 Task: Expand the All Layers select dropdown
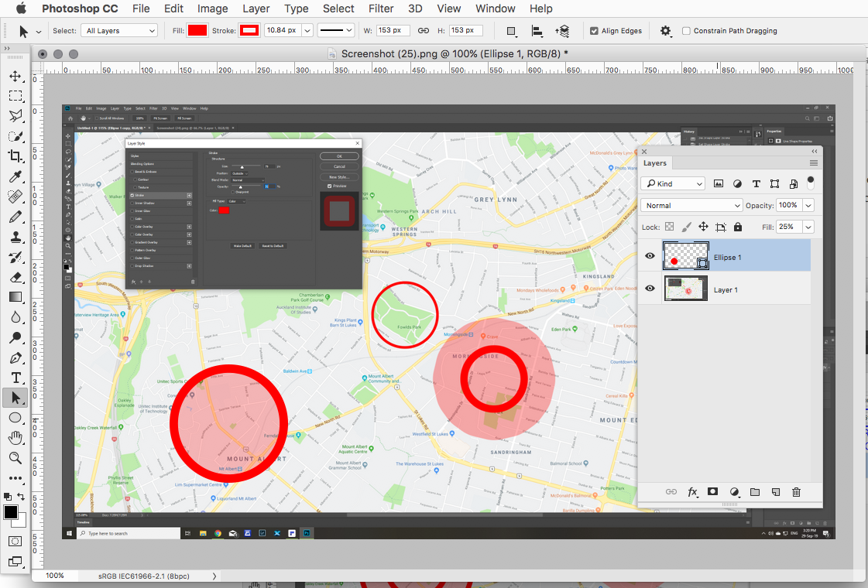point(118,30)
